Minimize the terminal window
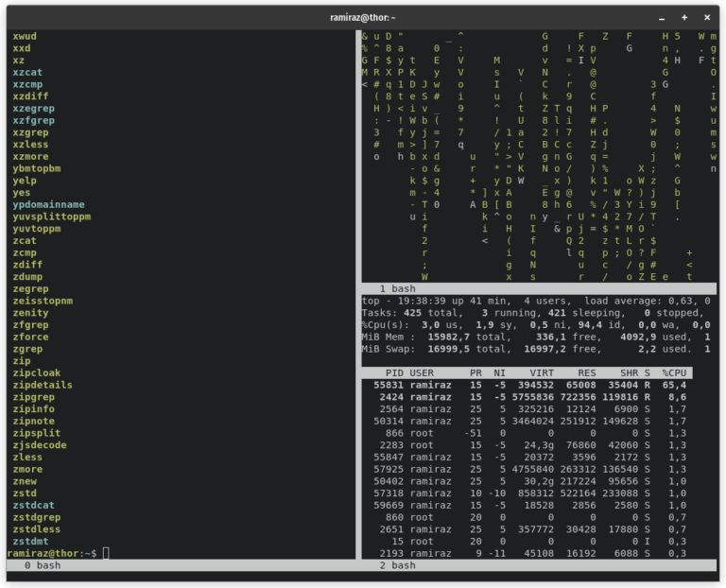 pos(662,17)
